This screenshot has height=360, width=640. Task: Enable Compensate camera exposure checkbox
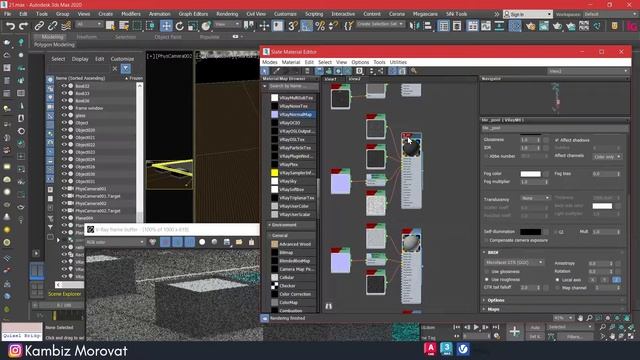(486, 240)
